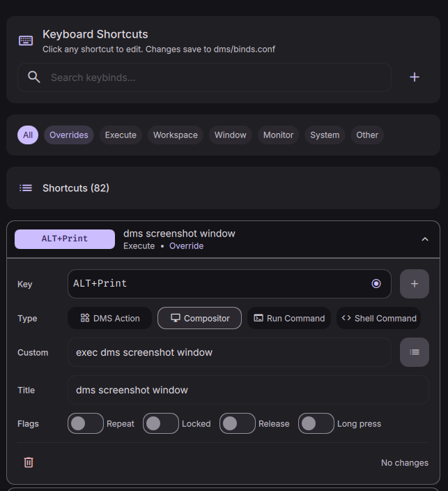Image resolution: width=448 pixels, height=491 pixels.
Task: Turn on the Release flag
Action: (238, 423)
